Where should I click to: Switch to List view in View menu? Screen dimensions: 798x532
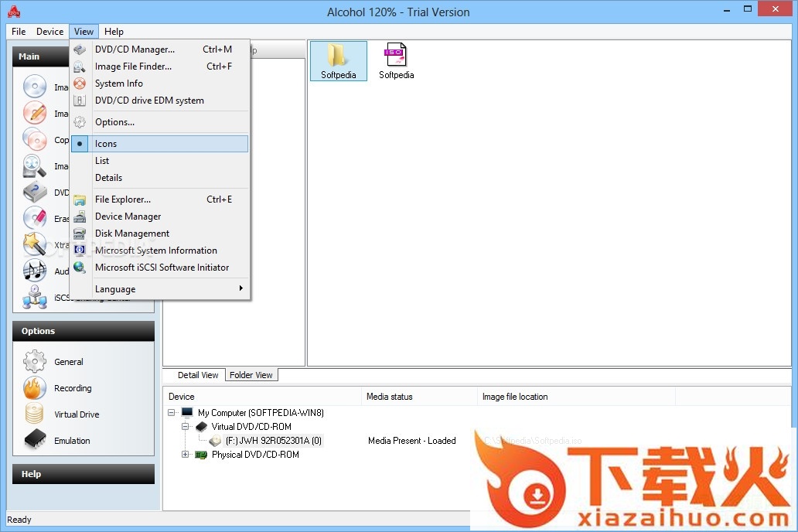[160, 161]
